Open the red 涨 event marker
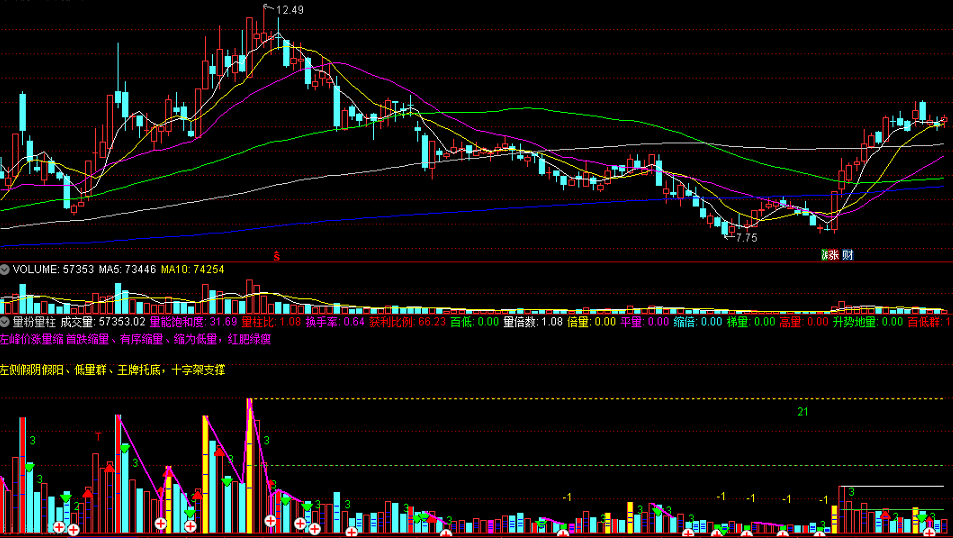The height and width of the screenshot is (538, 953). (832, 255)
